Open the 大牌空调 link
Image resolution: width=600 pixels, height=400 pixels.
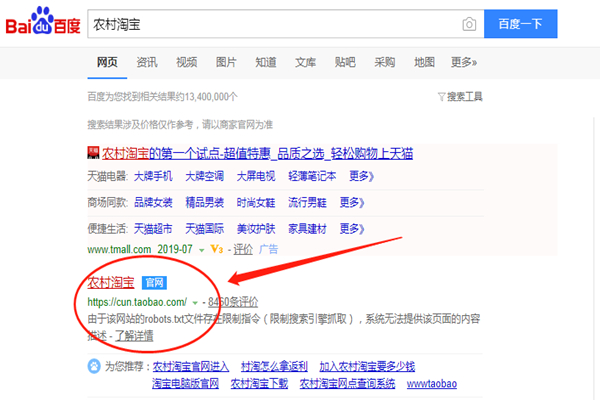[204, 176]
